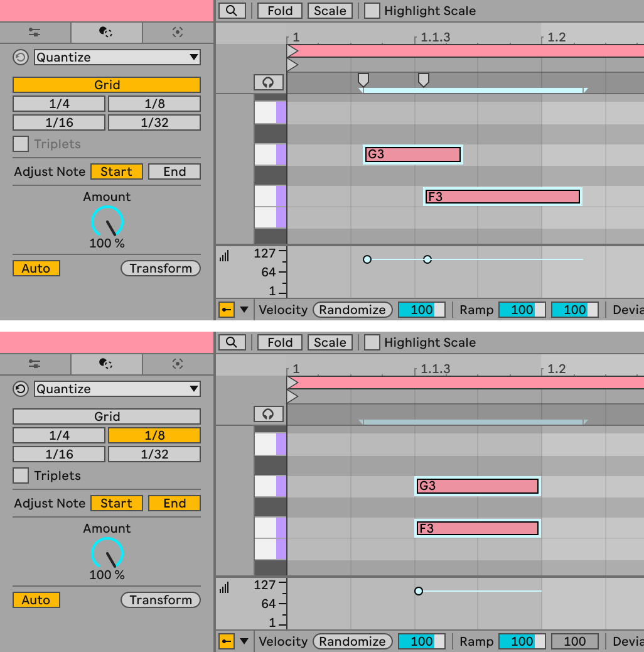The image size is (644, 652).
Task: Open the velocity lane selector dropdown arrow
Action: pos(244,310)
